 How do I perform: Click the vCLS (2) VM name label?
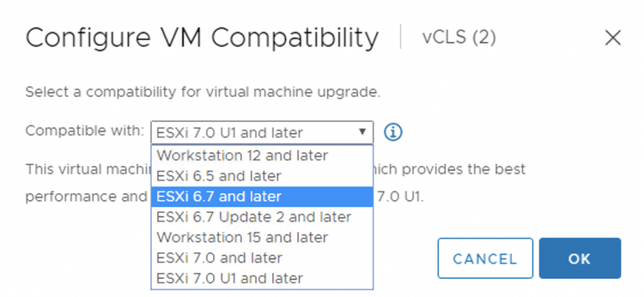pyautogui.click(x=458, y=38)
